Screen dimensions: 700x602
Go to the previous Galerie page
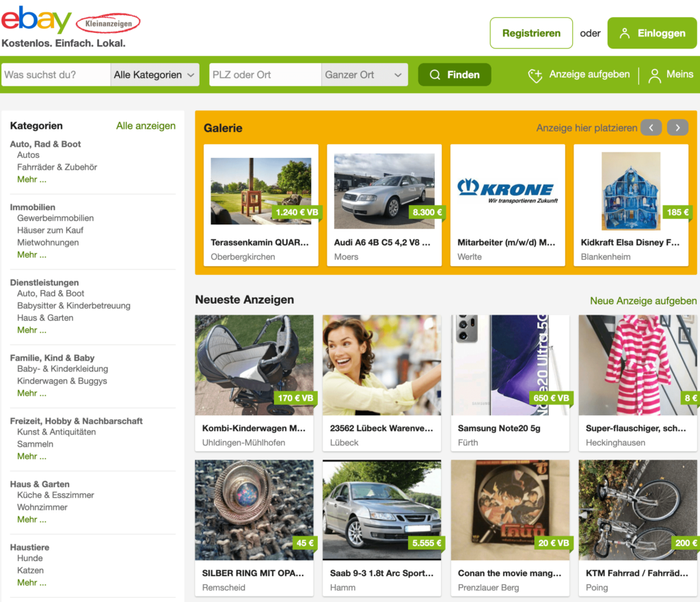pyautogui.click(x=651, y=128)
